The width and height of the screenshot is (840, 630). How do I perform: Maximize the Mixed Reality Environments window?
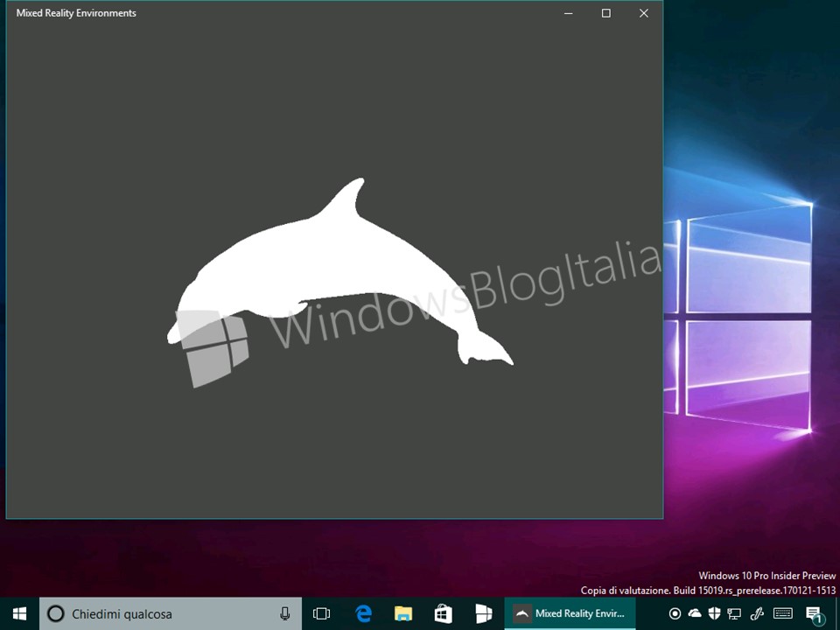(x=605, y=13)
